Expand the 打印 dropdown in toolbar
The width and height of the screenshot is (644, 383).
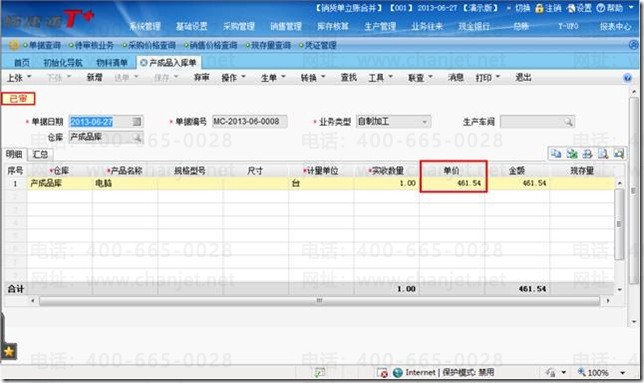point(488,78)
